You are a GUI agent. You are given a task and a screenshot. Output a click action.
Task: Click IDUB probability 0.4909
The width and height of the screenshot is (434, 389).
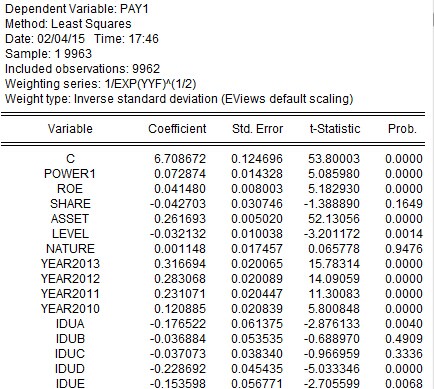[404, 339]
